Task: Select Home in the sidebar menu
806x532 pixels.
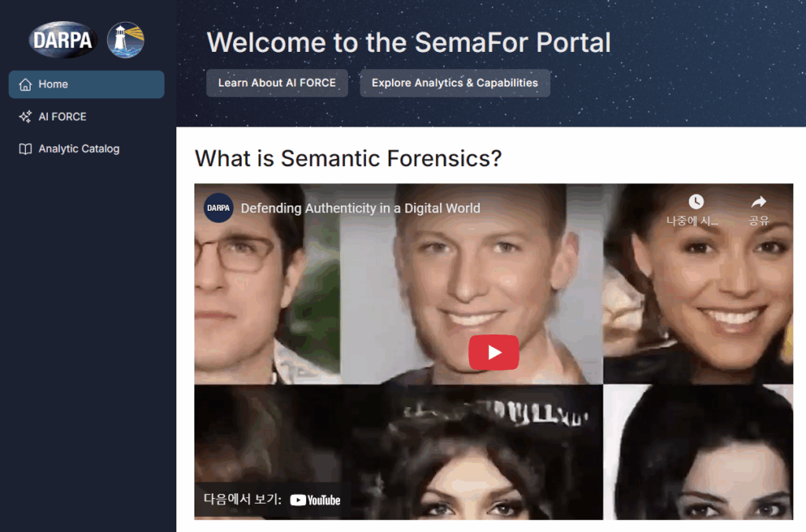Action: (x=87, y=84)
